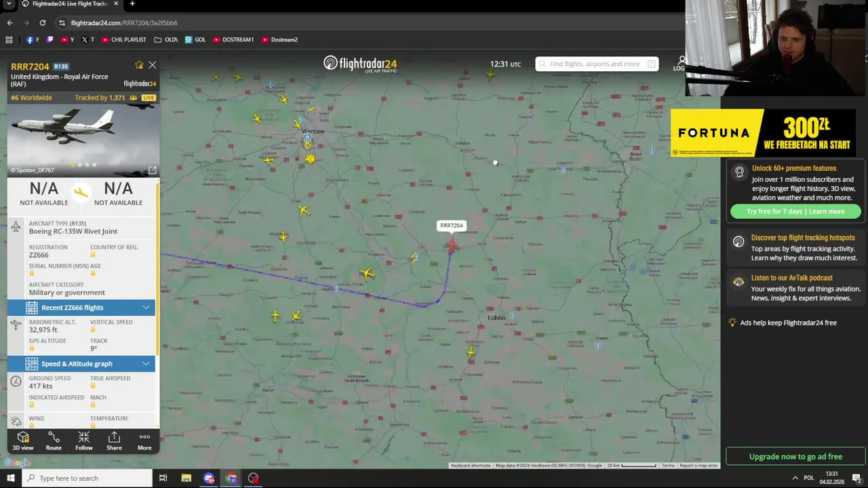The width and height of the screenshot is (868, 488).
Task: Add RRR7204 to favorites with star icon
Action: click(139, 65)
